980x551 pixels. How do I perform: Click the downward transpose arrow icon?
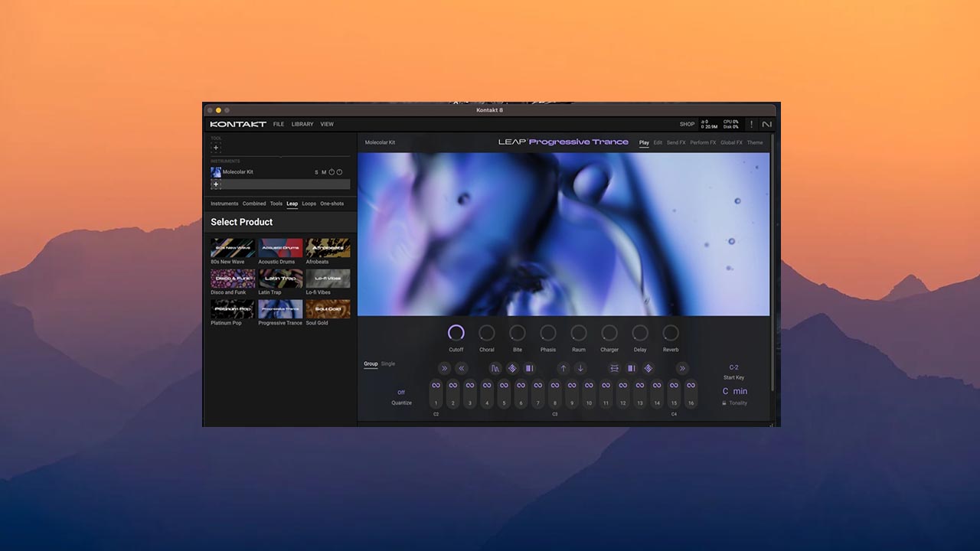580,368
